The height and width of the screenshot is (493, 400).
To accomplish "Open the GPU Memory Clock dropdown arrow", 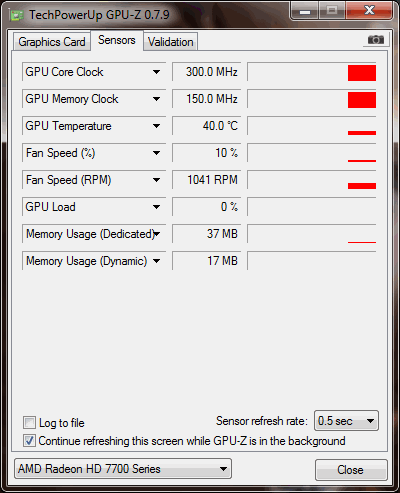I will point(156,99).
